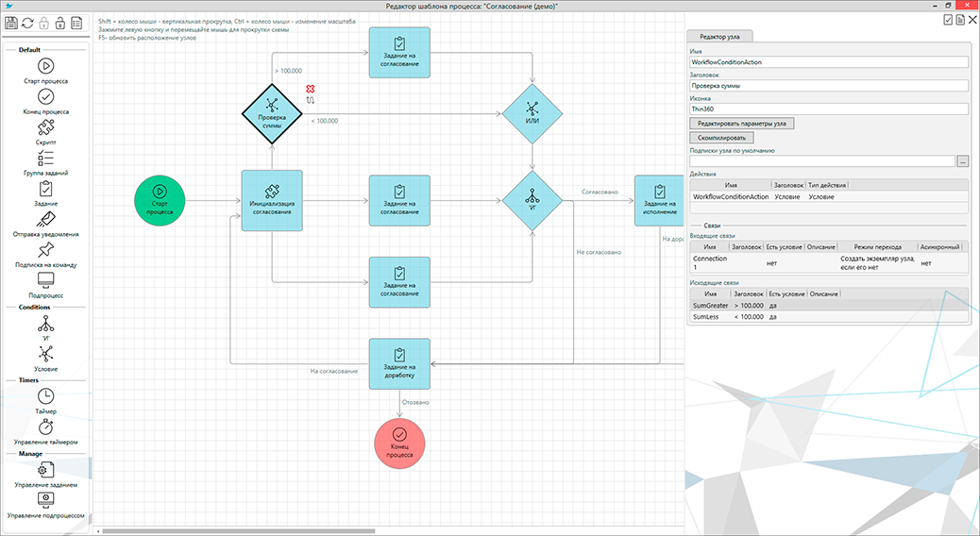This screenshot has width=980, height=536.
Task: Select the green 'Старт процесса' canvas node
Action: (x=160, y=199)
